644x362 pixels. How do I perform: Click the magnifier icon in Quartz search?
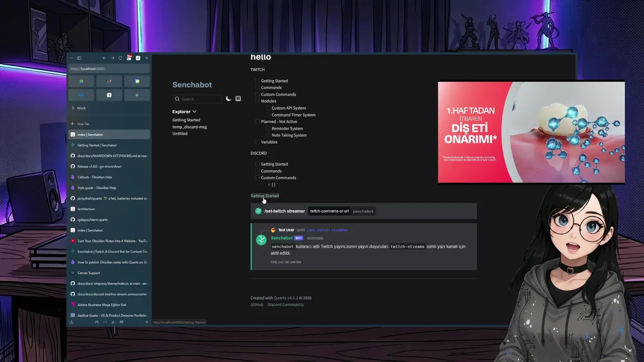tap(177, 99)
